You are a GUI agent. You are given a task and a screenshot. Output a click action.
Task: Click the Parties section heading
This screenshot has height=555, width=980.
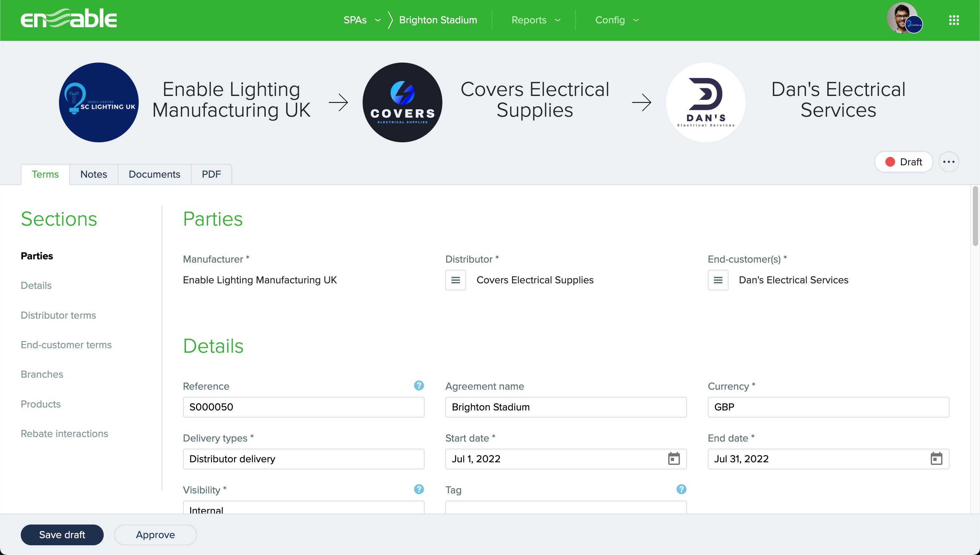coord(213,219)
